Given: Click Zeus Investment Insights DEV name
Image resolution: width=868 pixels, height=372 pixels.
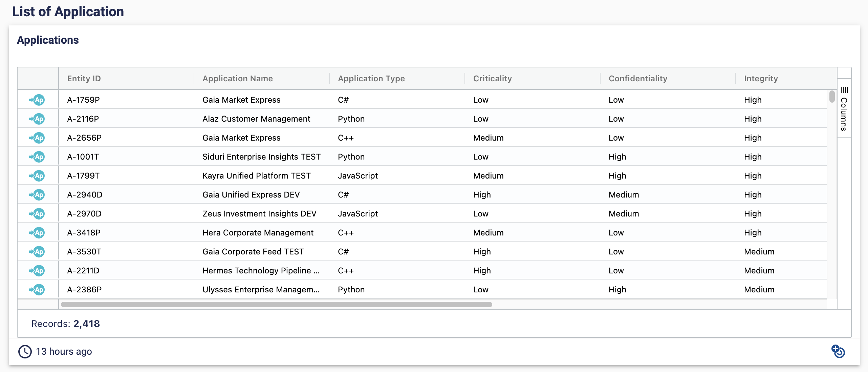Looking at the screenshot, I should click(259, 214).
